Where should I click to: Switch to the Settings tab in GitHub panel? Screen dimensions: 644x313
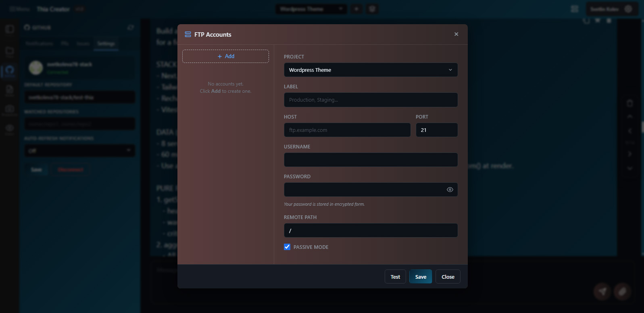click(106, 44)
